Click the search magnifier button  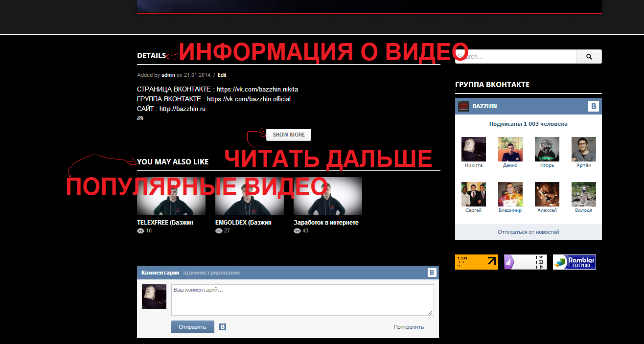pos(589,56)
